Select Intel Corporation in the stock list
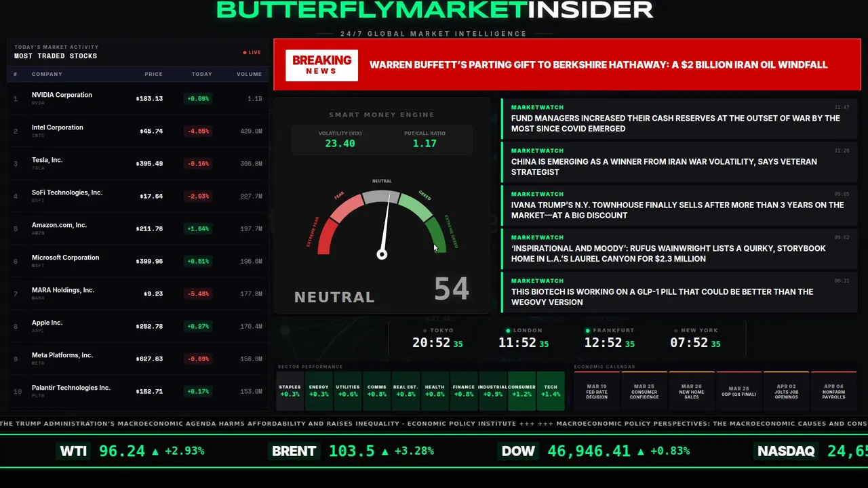This screenshot has width=868, height=488. (x=58, y=127)
